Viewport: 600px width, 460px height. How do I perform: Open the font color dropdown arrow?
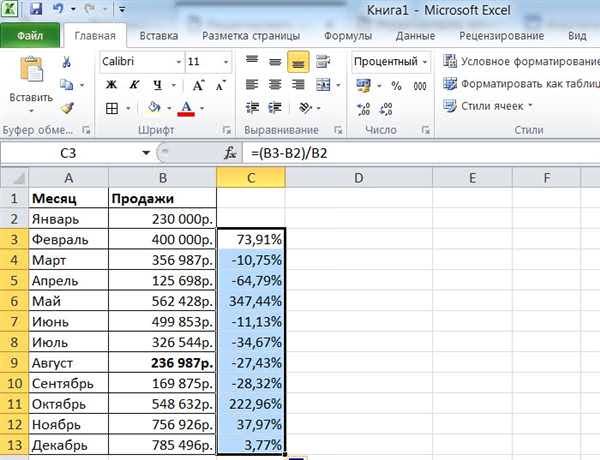click(202, 109)
